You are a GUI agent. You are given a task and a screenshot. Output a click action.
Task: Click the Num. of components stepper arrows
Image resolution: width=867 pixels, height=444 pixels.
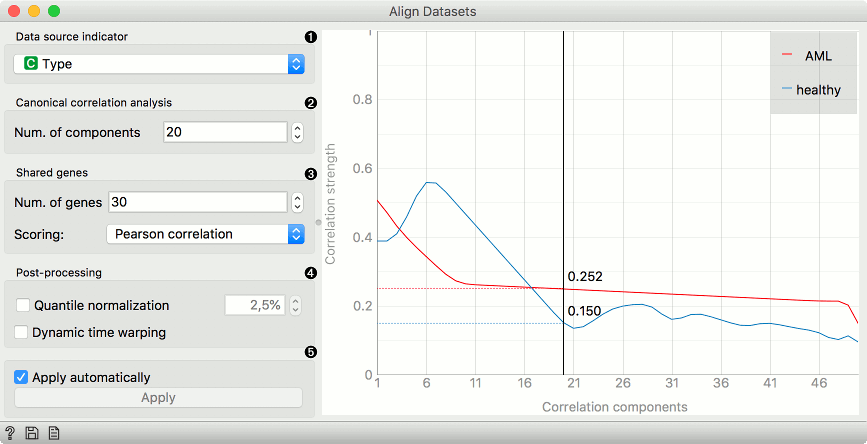point(297,133)
